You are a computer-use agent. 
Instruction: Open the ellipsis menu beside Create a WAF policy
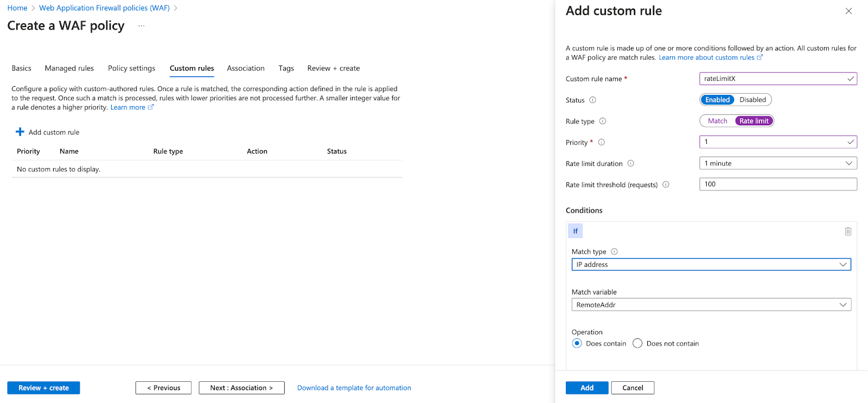point(142,26)
